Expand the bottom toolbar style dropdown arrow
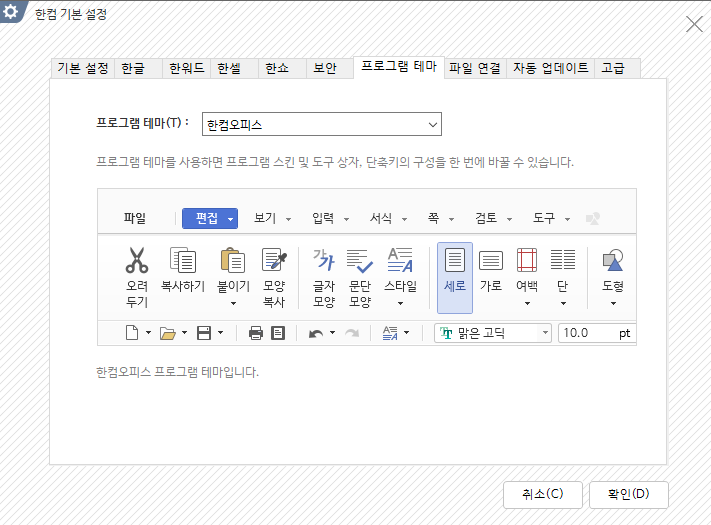 [x=407, y=333]
